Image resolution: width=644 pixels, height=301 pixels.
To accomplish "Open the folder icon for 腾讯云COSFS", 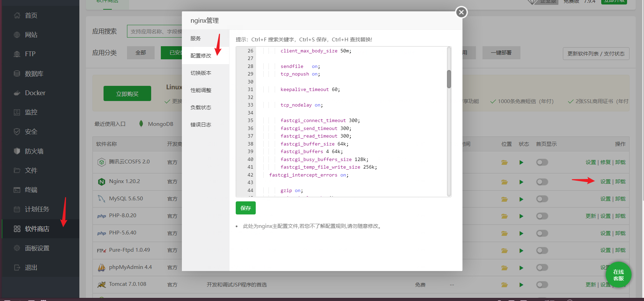I will click(505, 162).
